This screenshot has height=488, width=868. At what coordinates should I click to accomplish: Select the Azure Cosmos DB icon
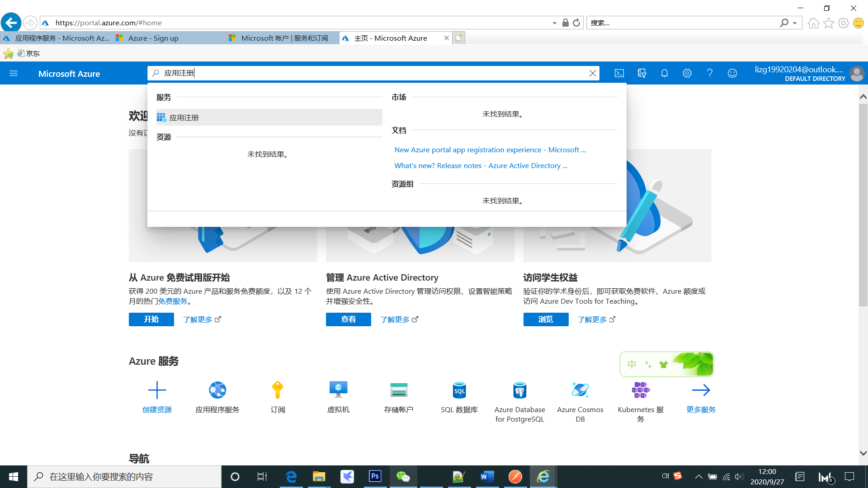580,389
